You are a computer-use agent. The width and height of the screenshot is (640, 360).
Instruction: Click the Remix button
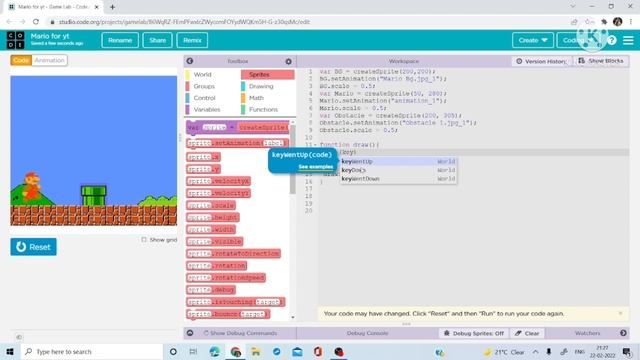pyautogui.click(x=192, y=40)
